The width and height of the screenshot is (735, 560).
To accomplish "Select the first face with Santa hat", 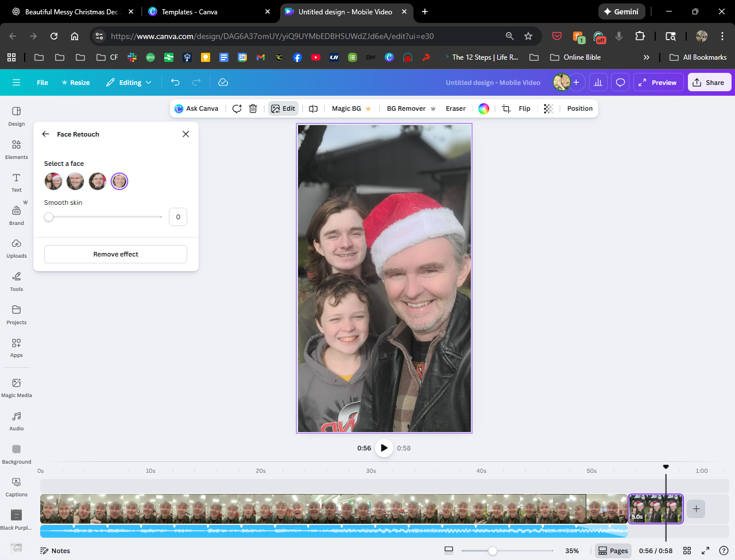I will tap(53, 181).
